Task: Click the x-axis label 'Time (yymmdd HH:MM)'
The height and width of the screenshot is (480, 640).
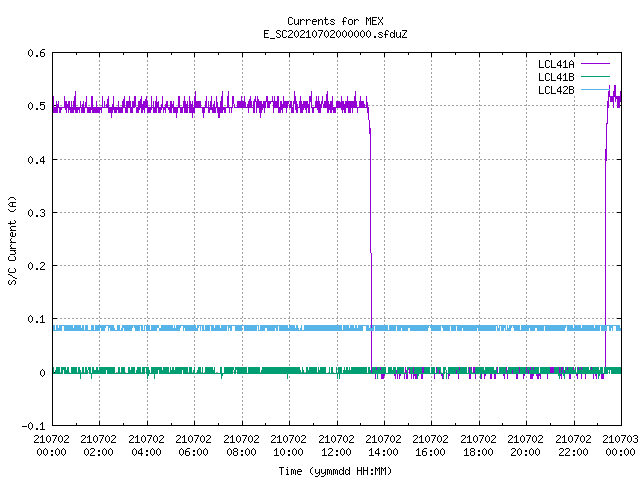Action: [335, 471]
